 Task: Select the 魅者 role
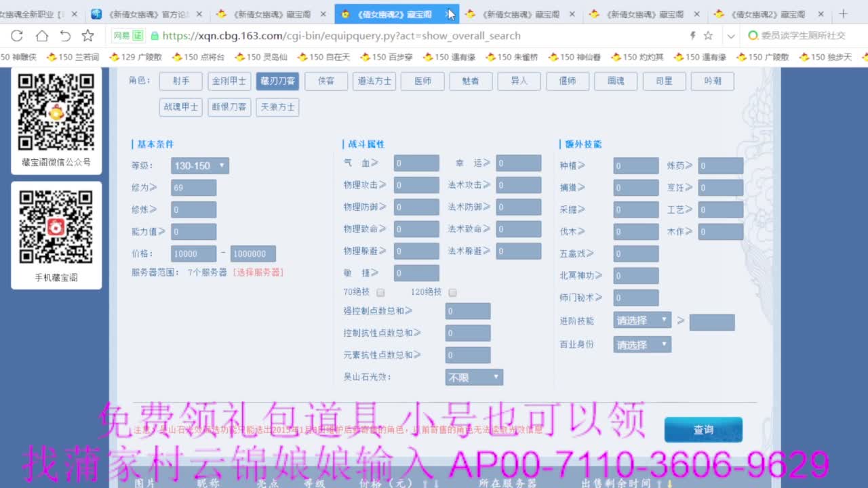(x=471, y=81)
